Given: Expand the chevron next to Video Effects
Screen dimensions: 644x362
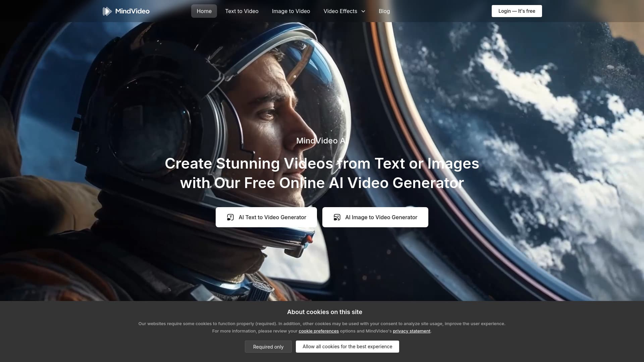Looking at the screenshot, I should coord(363,11).
